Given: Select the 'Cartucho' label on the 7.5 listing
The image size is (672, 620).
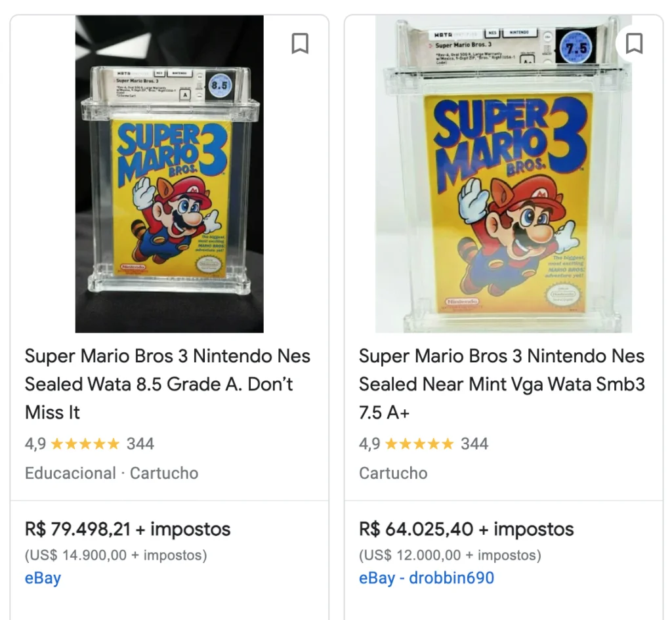Looking at the screenshot, I should click(393, 473).
